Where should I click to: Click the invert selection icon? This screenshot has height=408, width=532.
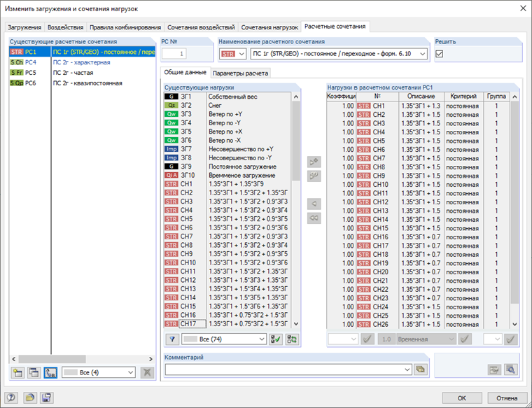pyautogui.click(x=292, y=339)
